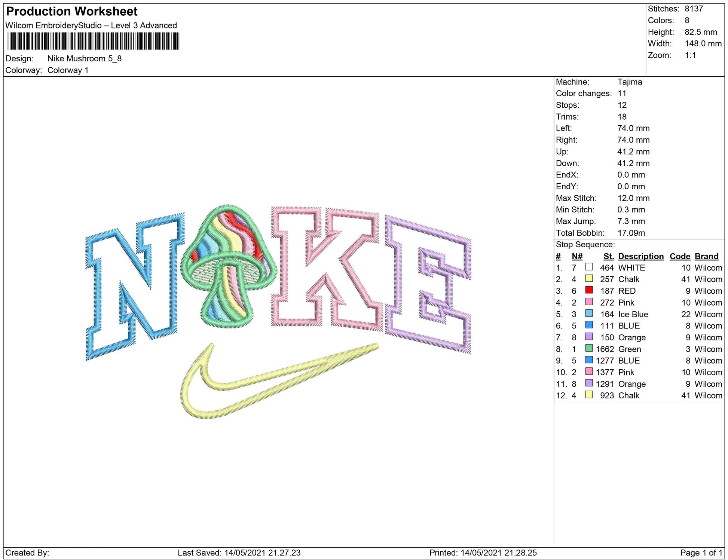Click the green swatch in stop row 8
The image size is (728, 560).
pyautogui.click(x=589, y=348)
